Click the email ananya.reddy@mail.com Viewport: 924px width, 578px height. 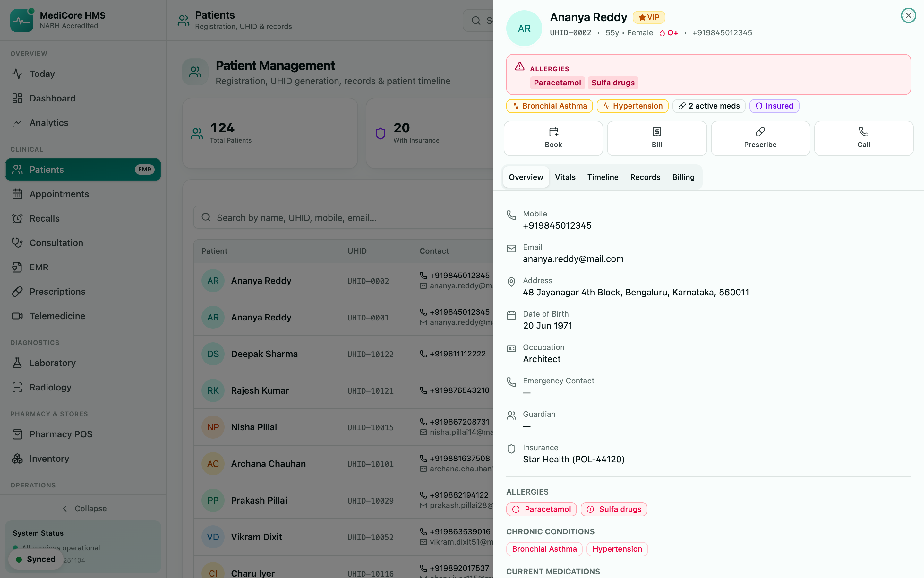click(x=573, y=259)
